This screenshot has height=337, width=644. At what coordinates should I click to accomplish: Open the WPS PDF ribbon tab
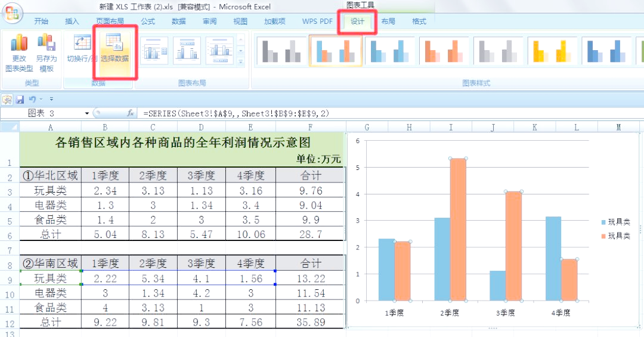pyautogui.click(x=317, y=21)
